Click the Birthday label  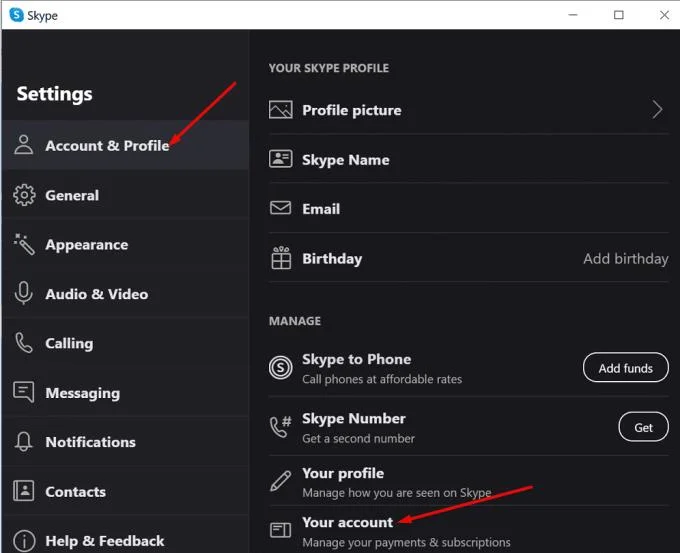pos(332,259)
